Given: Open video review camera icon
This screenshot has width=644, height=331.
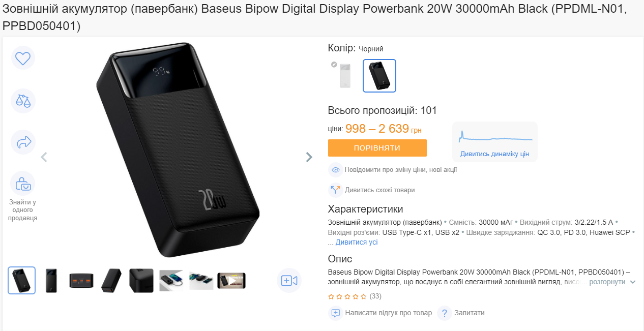Looking at the screenshot, I should 289,281.
